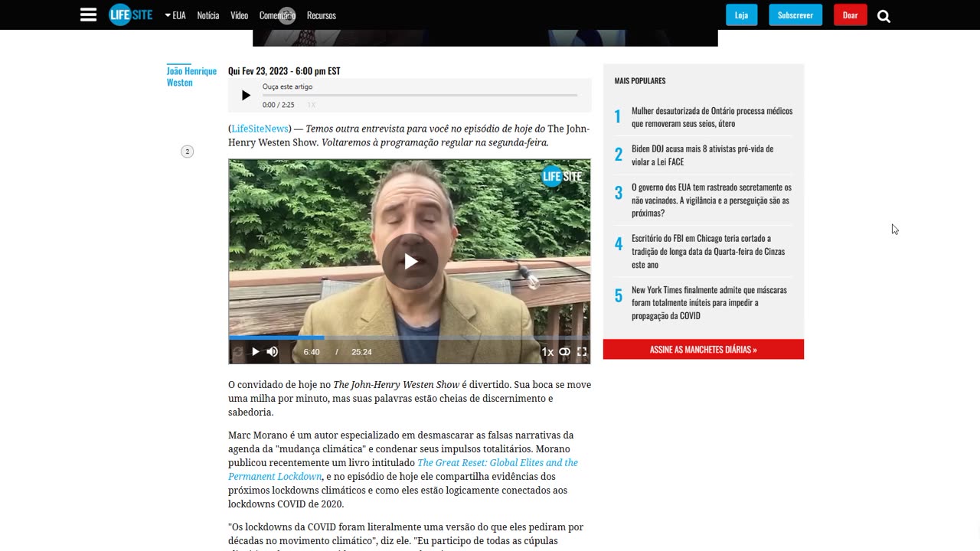Start the video with the large center play button
The image size is (980, 551).
[x=410, y=262]
